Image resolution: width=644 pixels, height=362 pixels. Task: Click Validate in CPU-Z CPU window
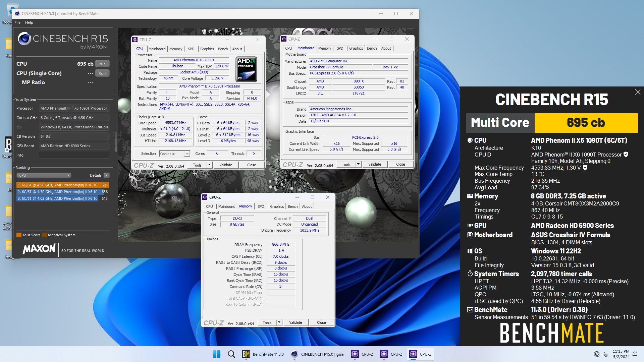click(226, 165)
